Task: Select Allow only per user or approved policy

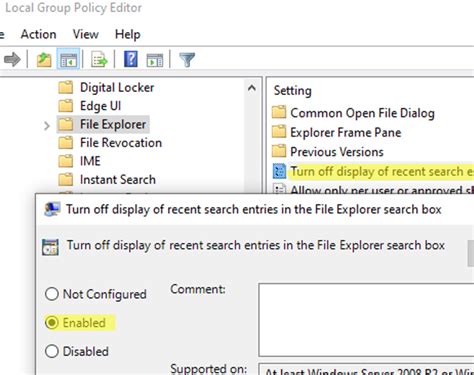Action: 382,190
